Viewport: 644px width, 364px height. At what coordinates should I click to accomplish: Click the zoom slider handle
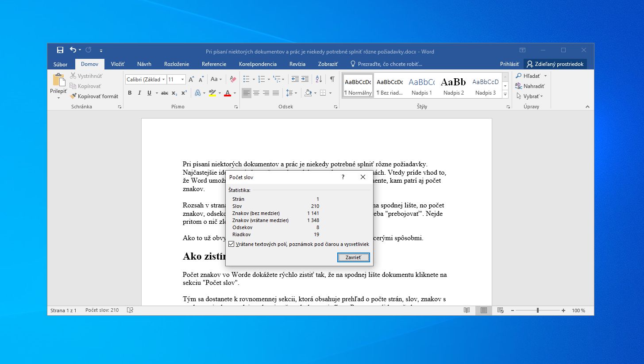tap(538, 310)
